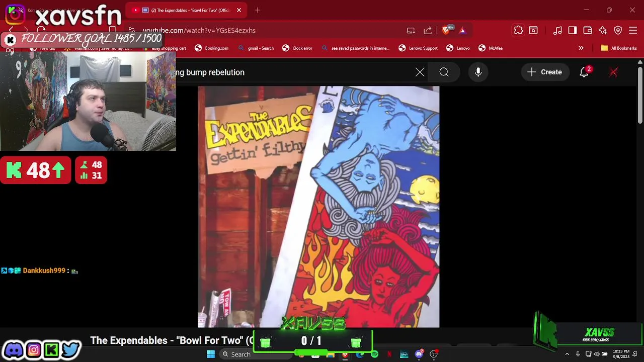Open Spotify from the taskbar
644x362 pixels.
(x=375, y=354)
